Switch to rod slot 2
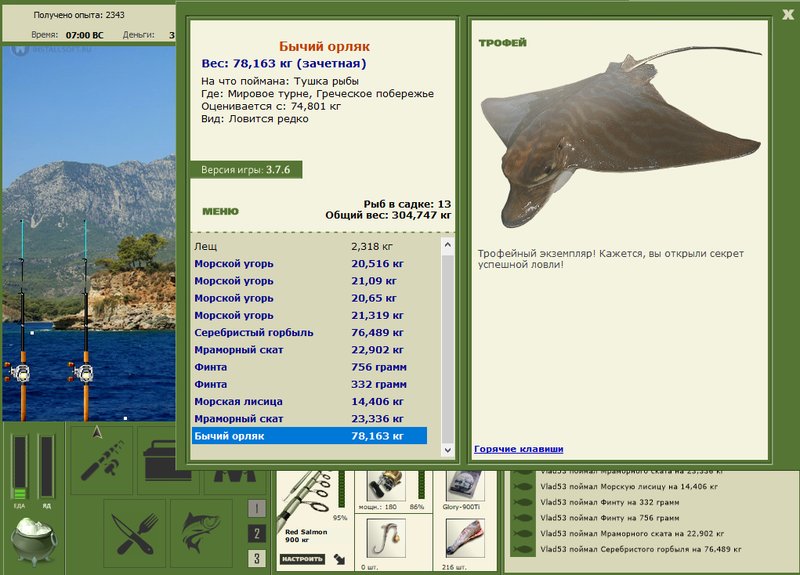Viewport: 800px width, 575px height. (257, 534)
